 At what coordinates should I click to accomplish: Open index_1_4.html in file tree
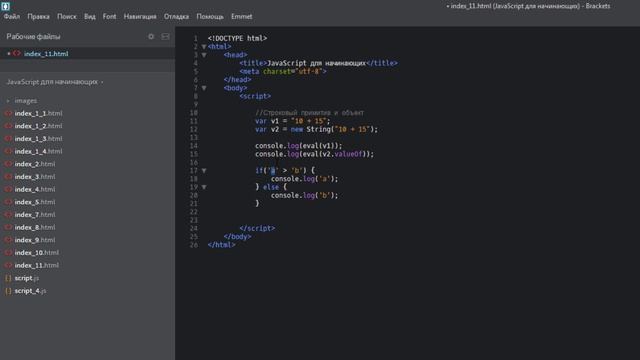(38, 151)
